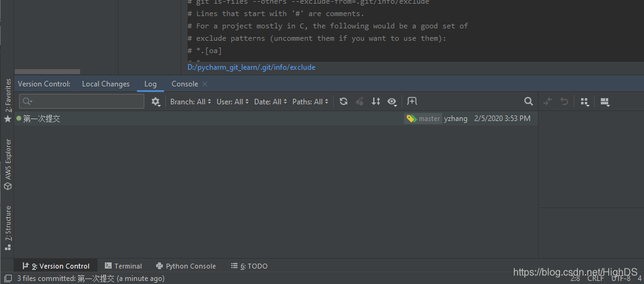Screen dimensions: 644x284
Task: Click the # *.[oa] line in editor
Action: pos(205,51)
